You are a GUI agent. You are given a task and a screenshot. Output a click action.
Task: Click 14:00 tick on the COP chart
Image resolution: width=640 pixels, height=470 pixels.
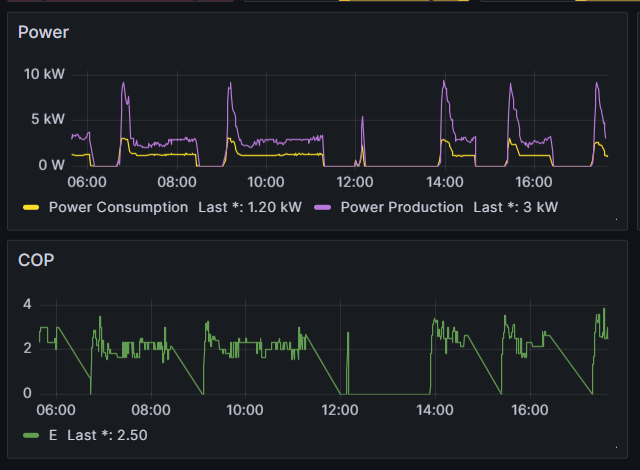click(x=435, y=410)
